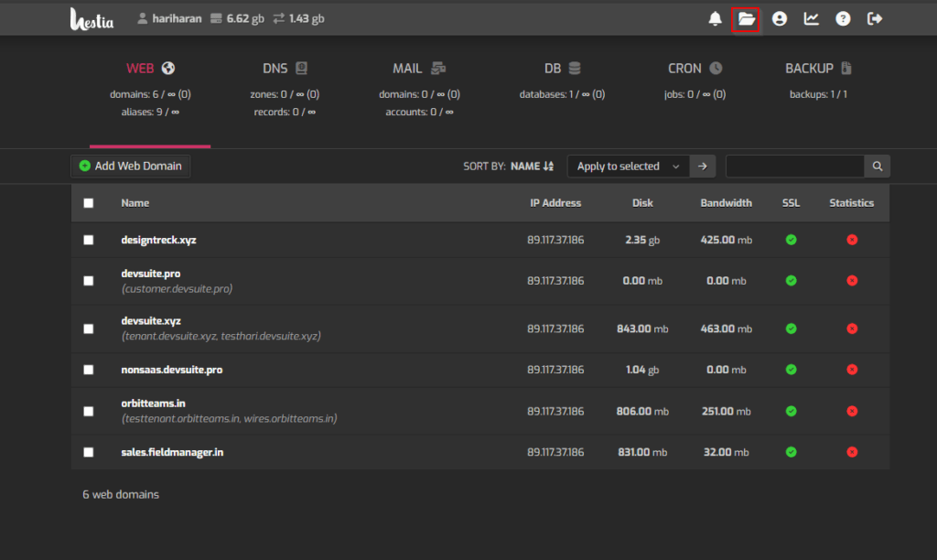Image resolution: width=937 pixels, height=560 pixels.
Task: Click the Statistics red icon for devsuite.xyz
Action: 852,328
